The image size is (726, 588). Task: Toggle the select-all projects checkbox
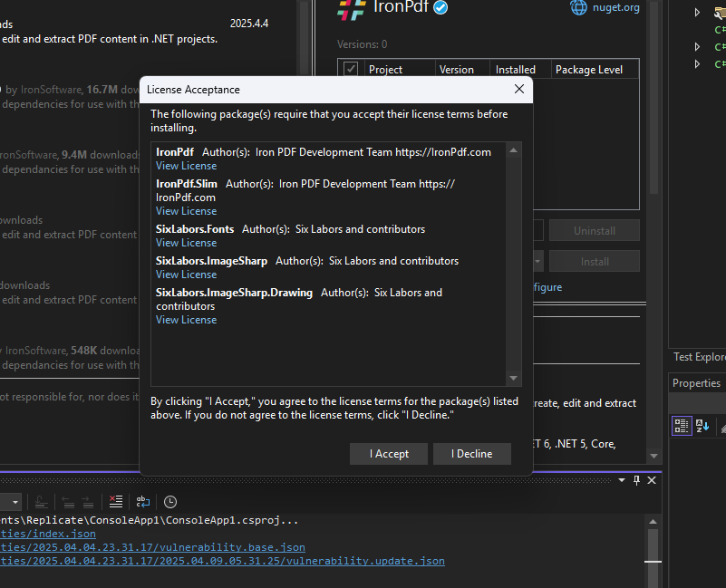tap(351, 70)
